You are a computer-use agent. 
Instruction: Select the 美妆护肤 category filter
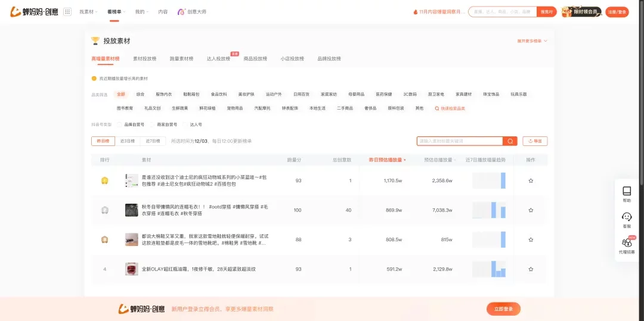[246, 94]
